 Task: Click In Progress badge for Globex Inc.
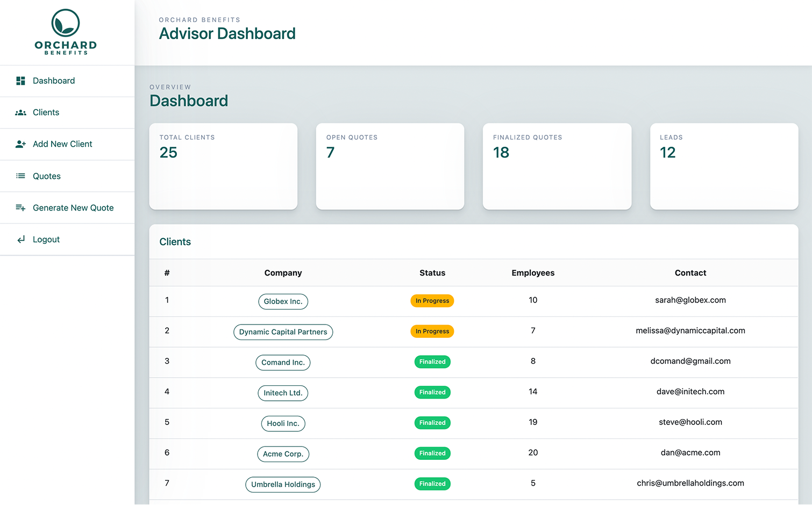[x=432, y=301]
